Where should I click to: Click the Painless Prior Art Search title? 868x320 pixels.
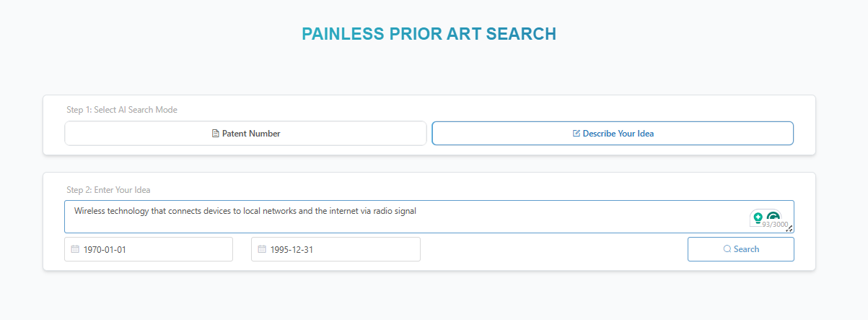(429, 34)
